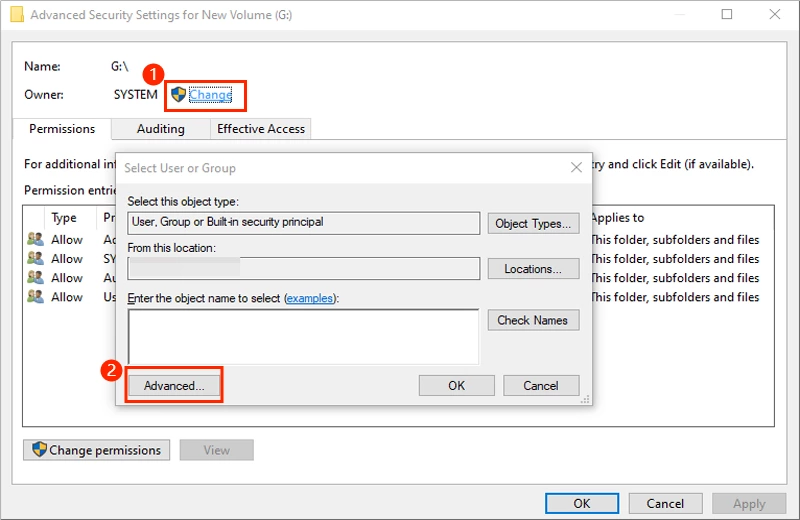
Task: Confirm with OK in Select User dialog
Action: point(457,386)
